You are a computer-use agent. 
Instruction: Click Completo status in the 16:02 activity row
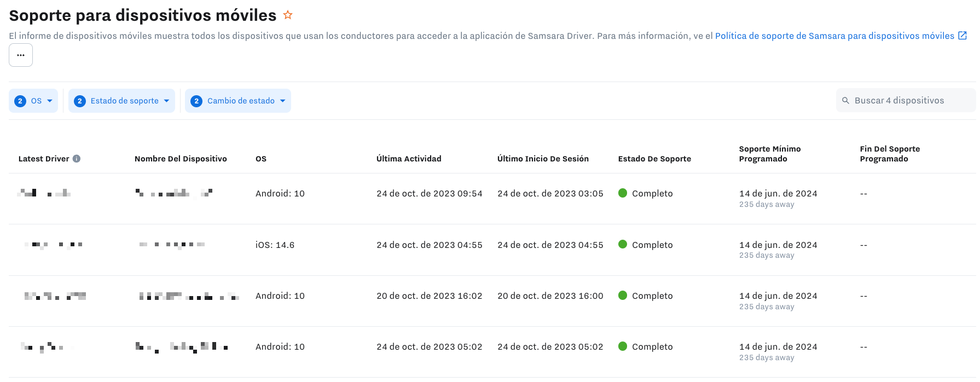652,296
